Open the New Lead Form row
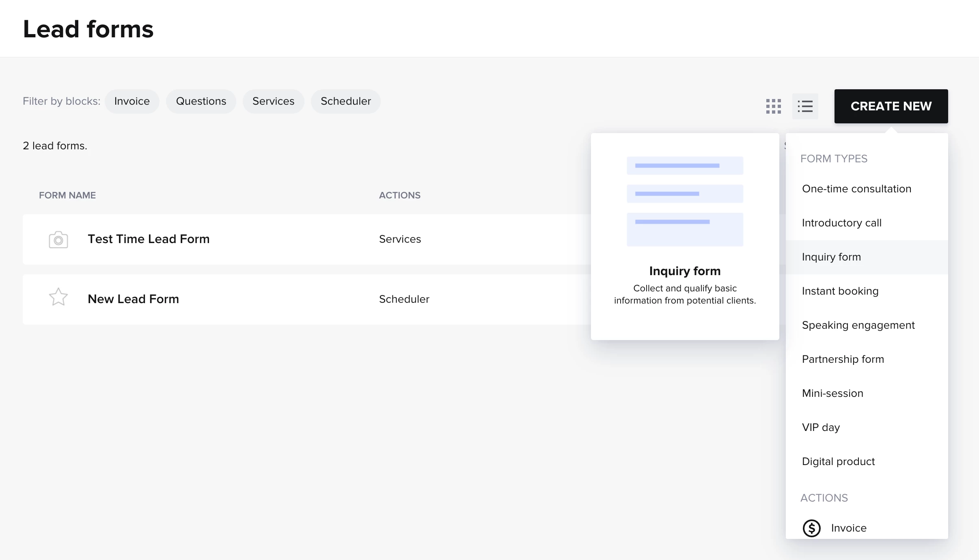 click(x=133, y=299)
